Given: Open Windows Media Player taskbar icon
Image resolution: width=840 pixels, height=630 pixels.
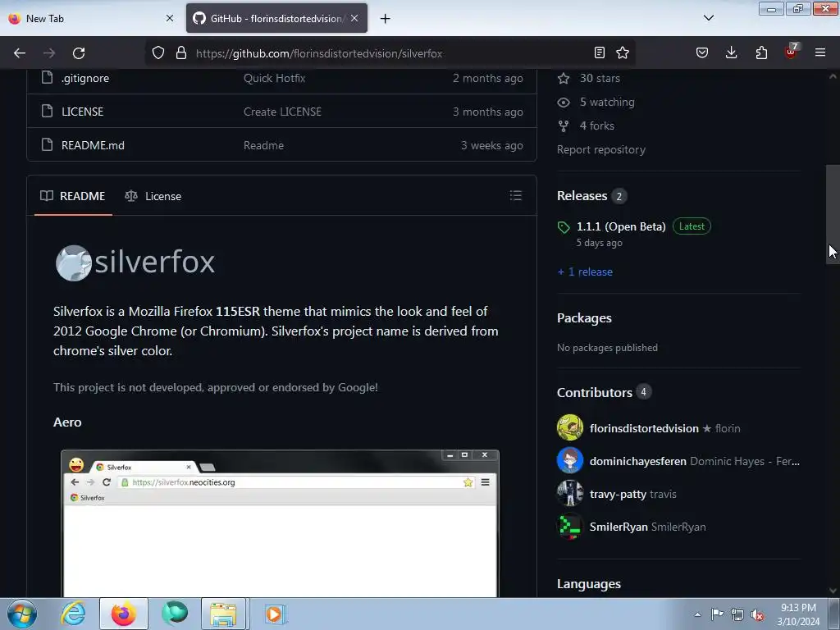Looking at the screenshot, I should coord(274,614).
